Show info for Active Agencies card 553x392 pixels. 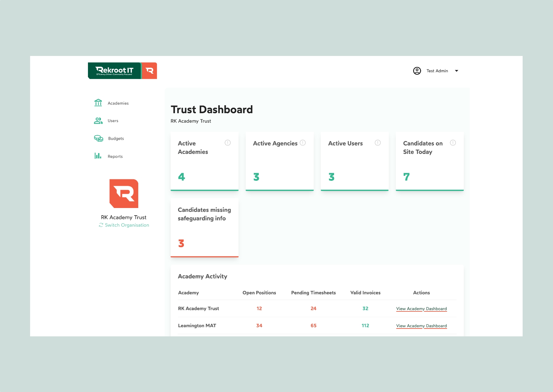click(x=303, y=143)
